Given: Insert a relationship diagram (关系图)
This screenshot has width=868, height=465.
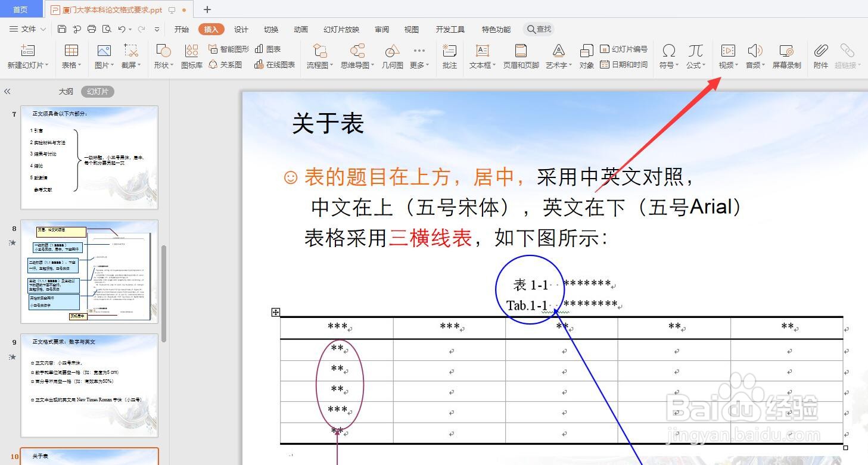Looking at the screenshot, I should (x=225, y=64).
